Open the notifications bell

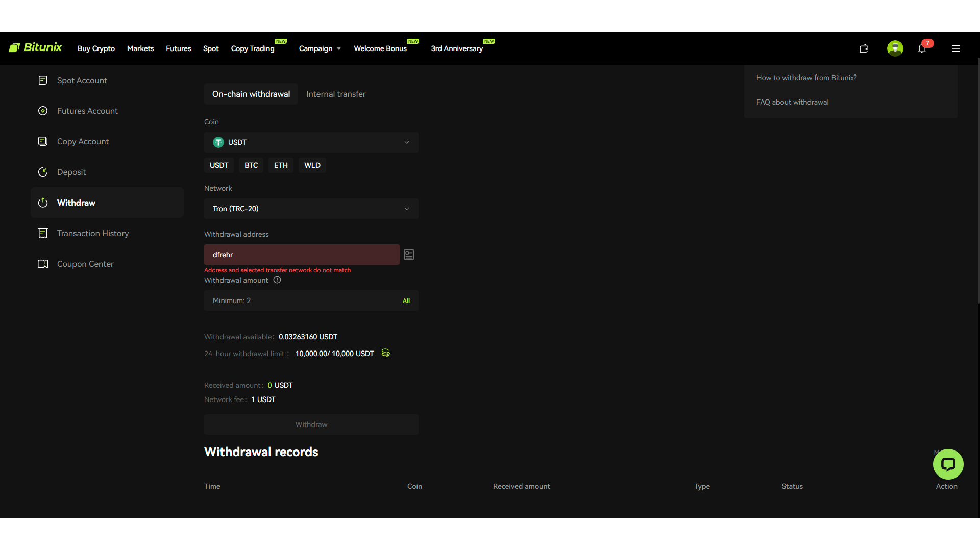(922, 48)
